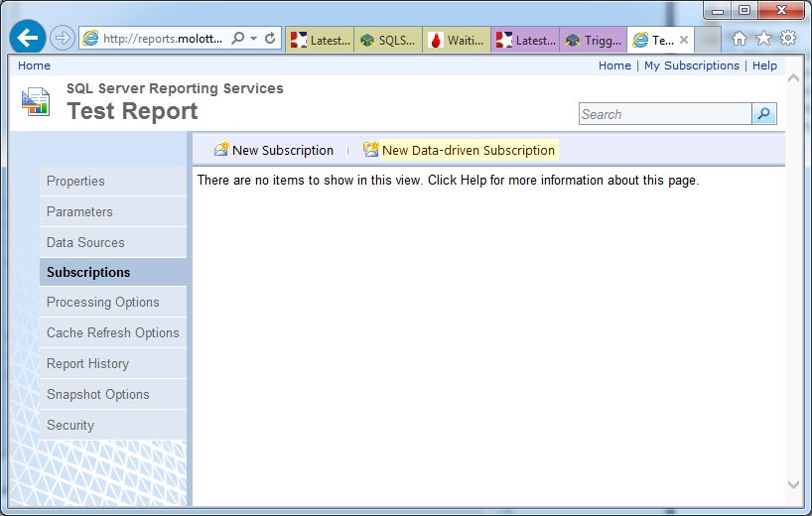The height and width of the screenshot is (516, 812).
Task: Maximize the browser window
Action: 744,10
